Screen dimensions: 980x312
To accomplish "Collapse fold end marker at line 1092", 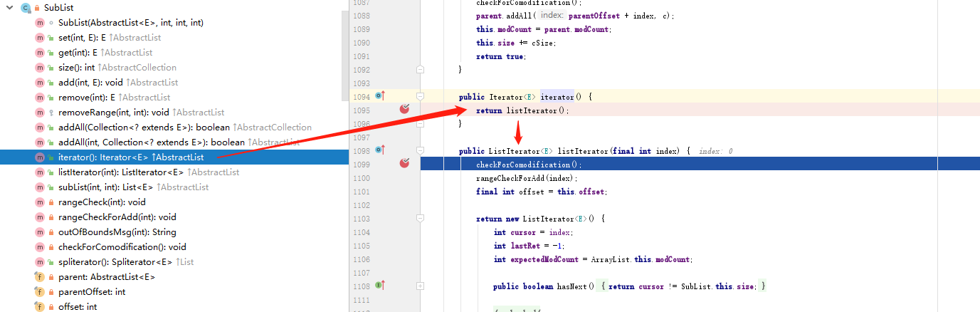I will (420, 69).
